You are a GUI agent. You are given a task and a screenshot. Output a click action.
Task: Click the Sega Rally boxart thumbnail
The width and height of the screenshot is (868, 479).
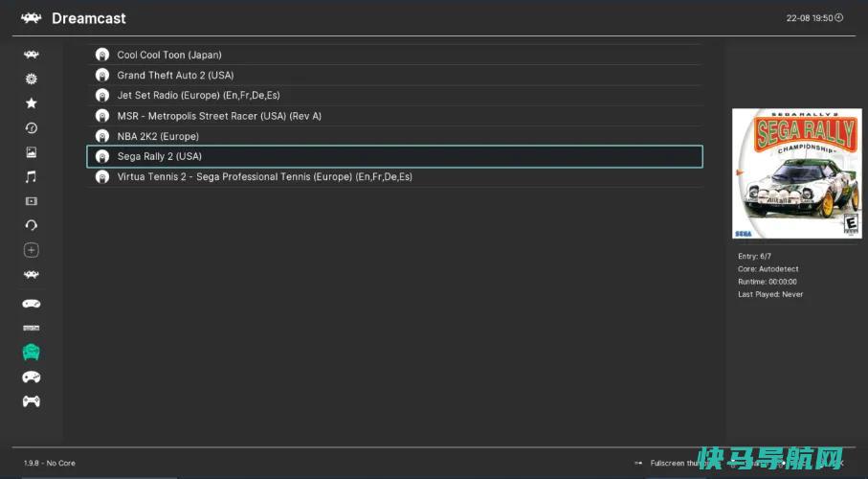796,173
